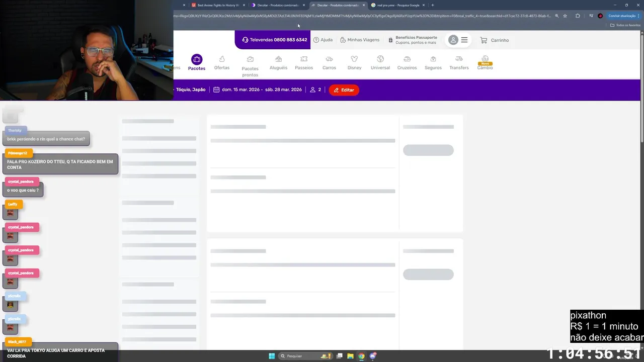Open Todos os favoritos bookmarks folder
The height and width of the screenshot is (362, 644).
pos(625,25)
